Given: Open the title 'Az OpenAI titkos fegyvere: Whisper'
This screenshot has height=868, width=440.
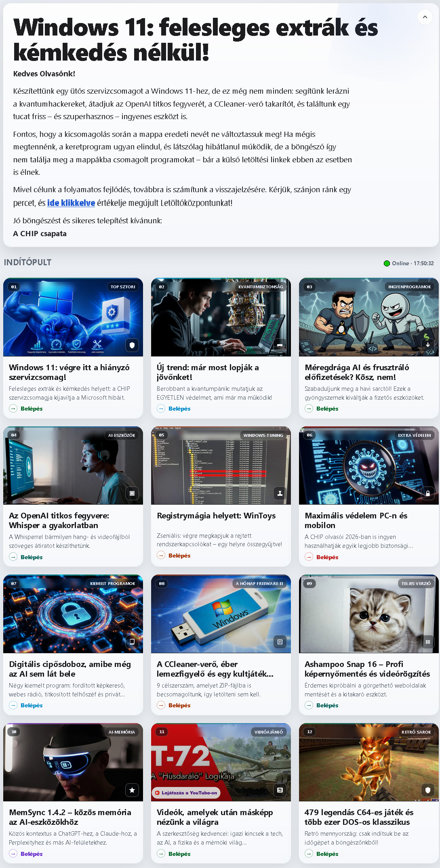Looking at the screenshot, I should (59, 520).
